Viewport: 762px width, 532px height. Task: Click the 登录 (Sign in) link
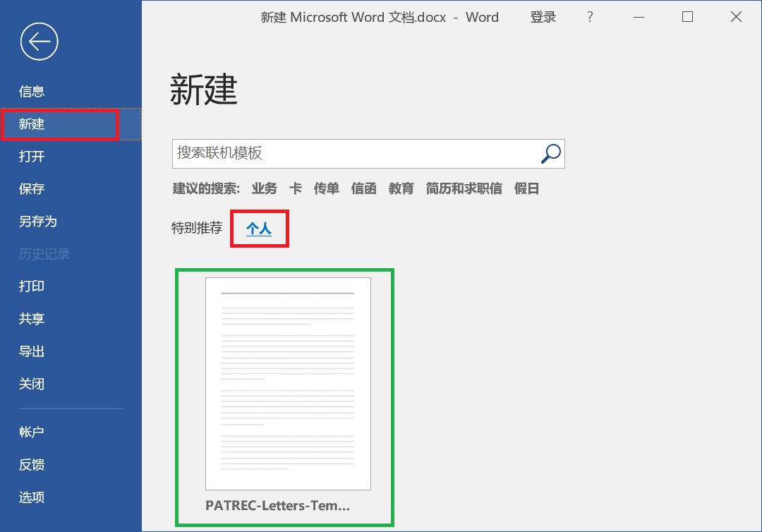click(x=543, y=17)
